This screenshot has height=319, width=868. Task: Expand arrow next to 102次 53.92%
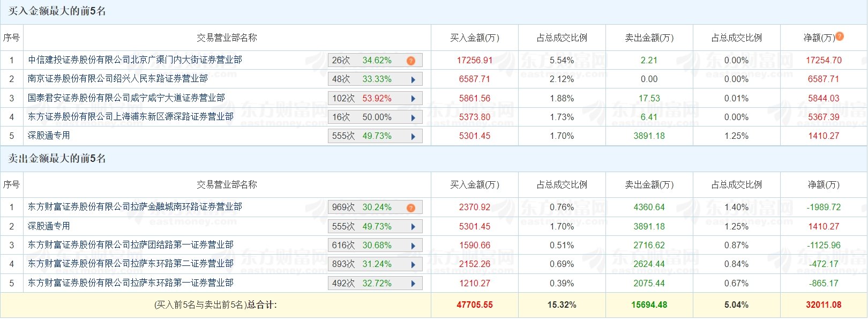tap(413, 99)
